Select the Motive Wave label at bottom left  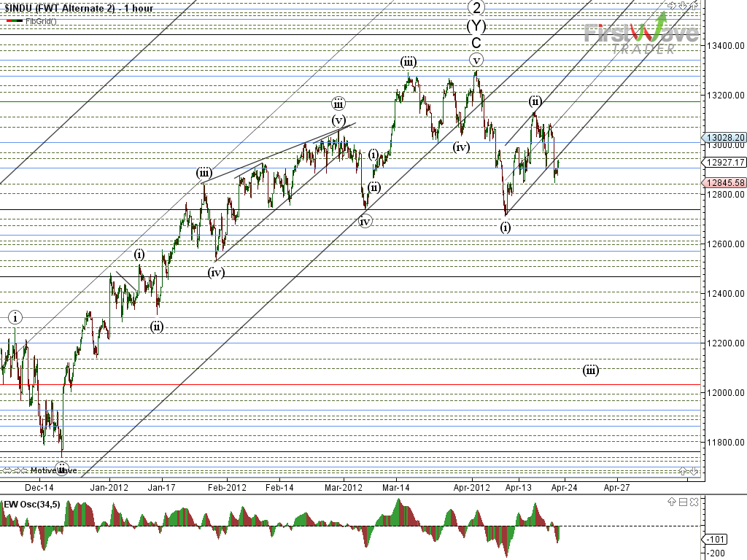tap(53, 471)
